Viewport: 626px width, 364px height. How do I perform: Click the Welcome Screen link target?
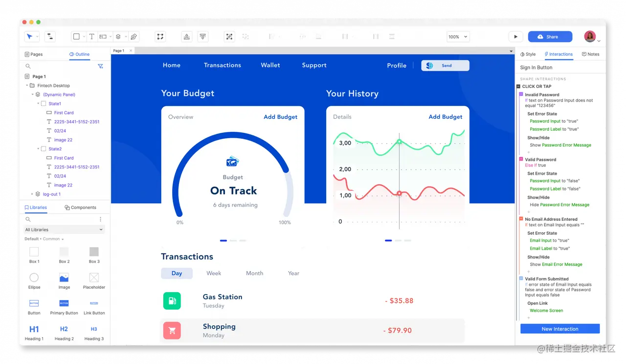(546, 311)
